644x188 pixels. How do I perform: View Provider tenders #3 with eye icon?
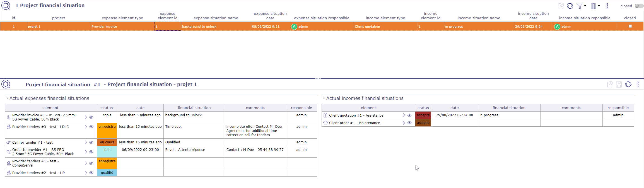click(x=91, y=127)
